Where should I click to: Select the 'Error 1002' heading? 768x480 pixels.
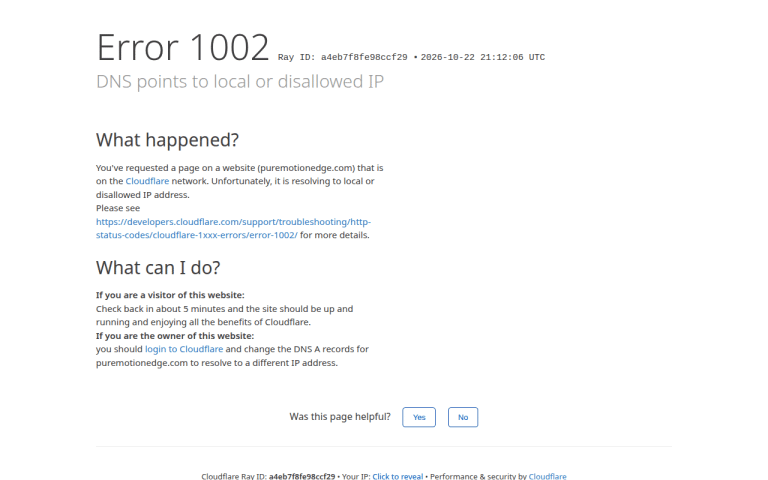click(183, 48)
